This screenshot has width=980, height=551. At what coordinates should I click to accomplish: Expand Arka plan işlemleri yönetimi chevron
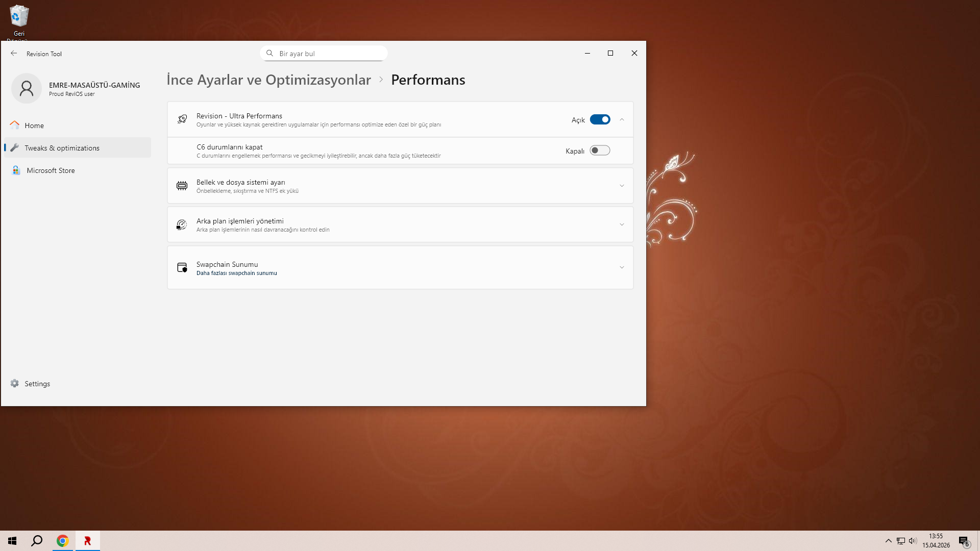[622, 224]
